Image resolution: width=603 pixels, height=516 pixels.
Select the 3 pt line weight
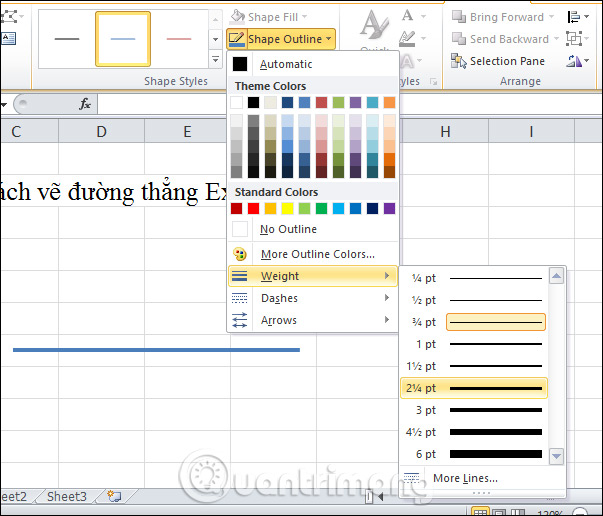474,410
